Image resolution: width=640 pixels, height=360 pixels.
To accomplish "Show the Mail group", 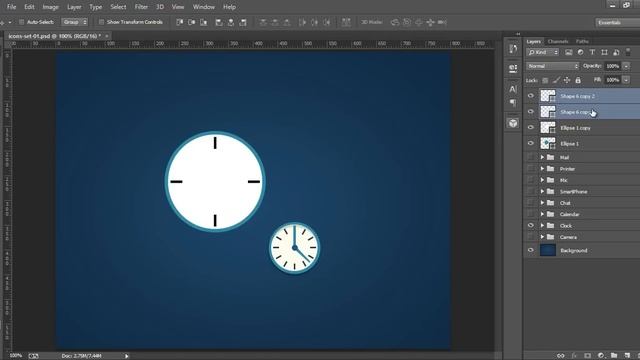I will pyautogui.click(x=531, y=157).
